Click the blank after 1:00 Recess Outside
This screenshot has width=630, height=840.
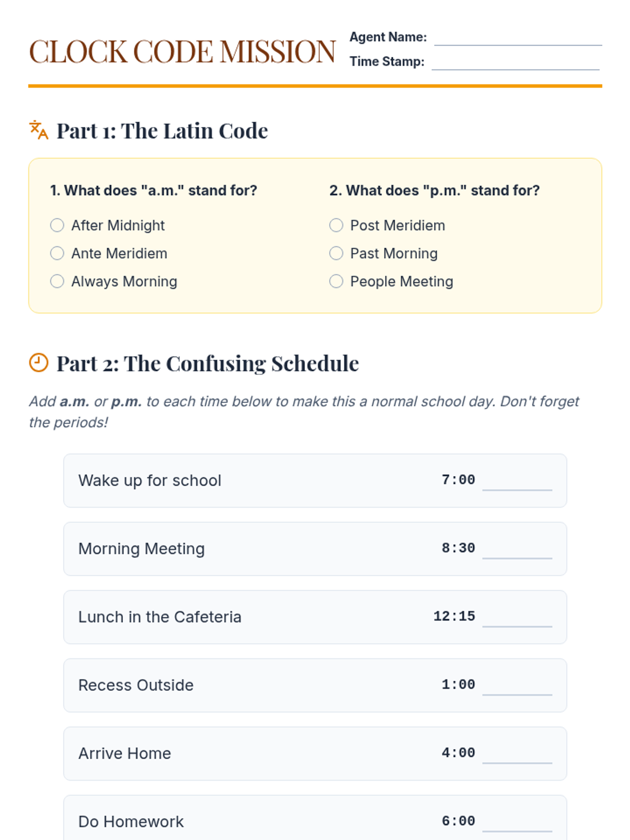517,687
